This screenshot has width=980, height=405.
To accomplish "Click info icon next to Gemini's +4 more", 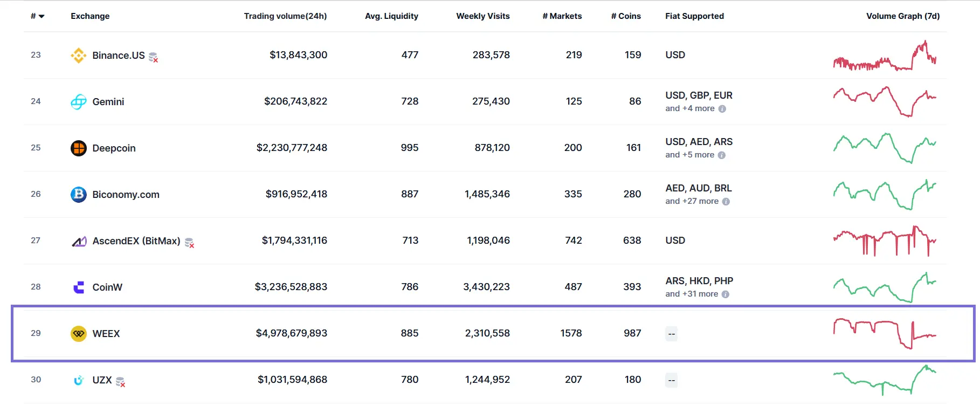I will [722, 109].
